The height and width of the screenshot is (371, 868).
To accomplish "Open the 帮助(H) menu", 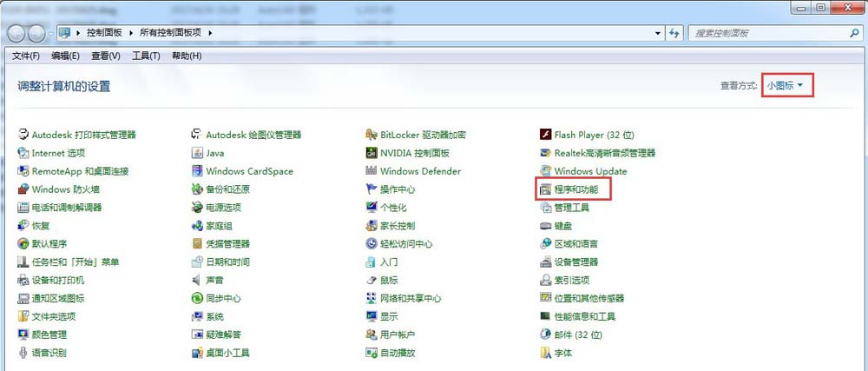I will [x=187, y=56].
